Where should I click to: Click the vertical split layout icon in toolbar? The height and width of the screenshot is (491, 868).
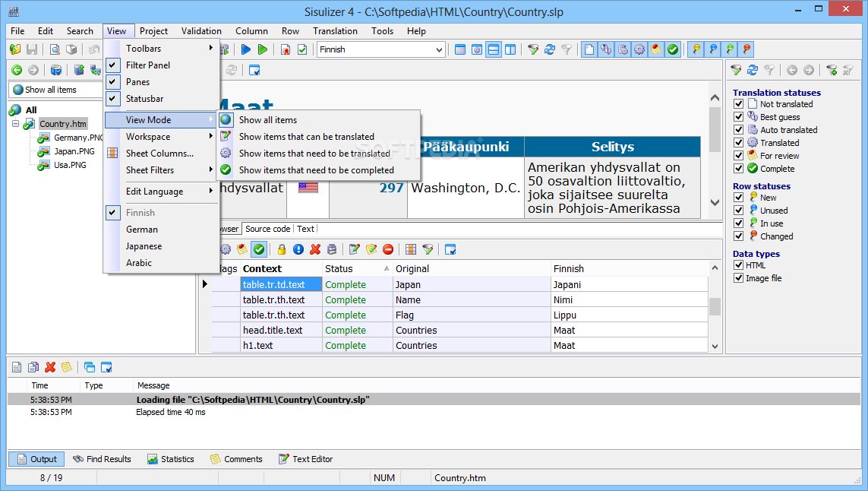510,49
